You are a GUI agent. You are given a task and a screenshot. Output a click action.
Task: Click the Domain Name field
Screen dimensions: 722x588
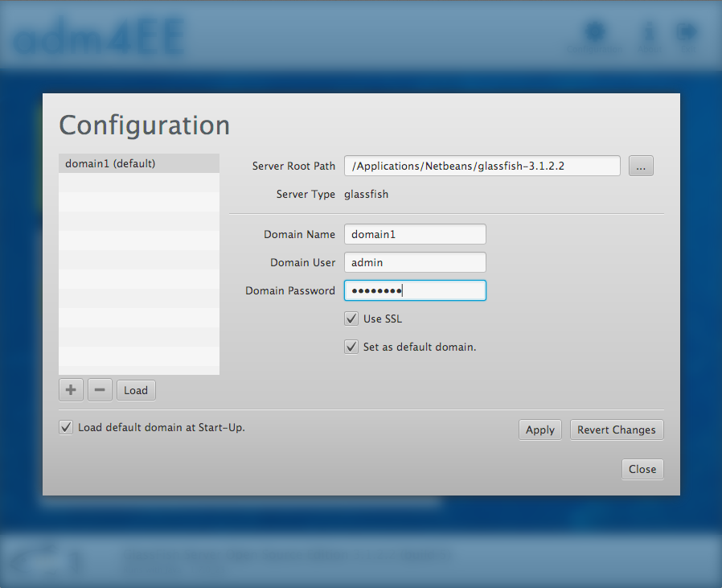[415, 234]
